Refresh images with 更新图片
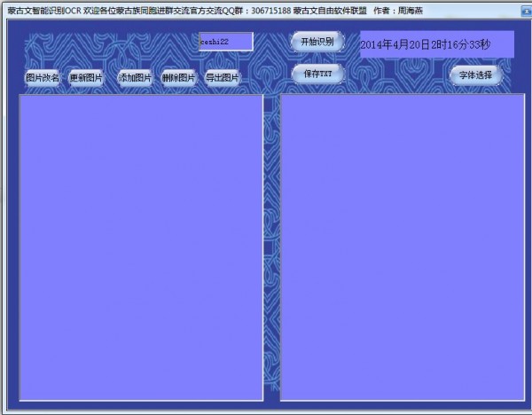 (x=87, y=78)
